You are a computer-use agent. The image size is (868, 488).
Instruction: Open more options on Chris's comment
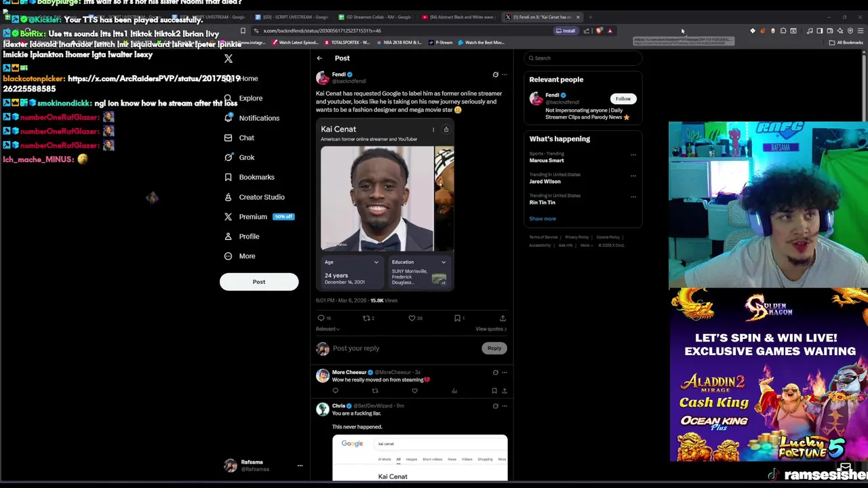[x=504, y=406]
